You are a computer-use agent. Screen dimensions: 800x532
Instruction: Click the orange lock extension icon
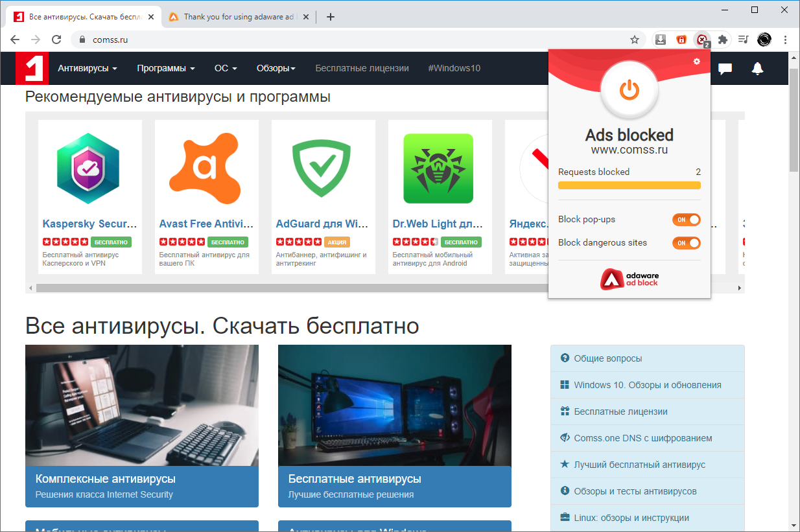pyautogui.click(x=681, y=40)
